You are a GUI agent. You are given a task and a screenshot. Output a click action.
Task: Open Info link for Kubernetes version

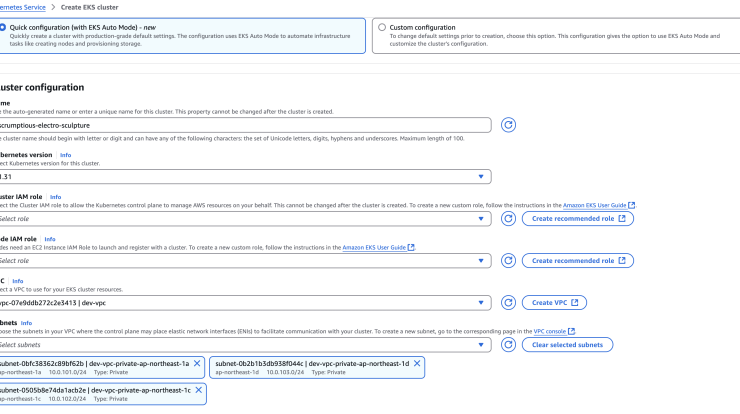66,155
